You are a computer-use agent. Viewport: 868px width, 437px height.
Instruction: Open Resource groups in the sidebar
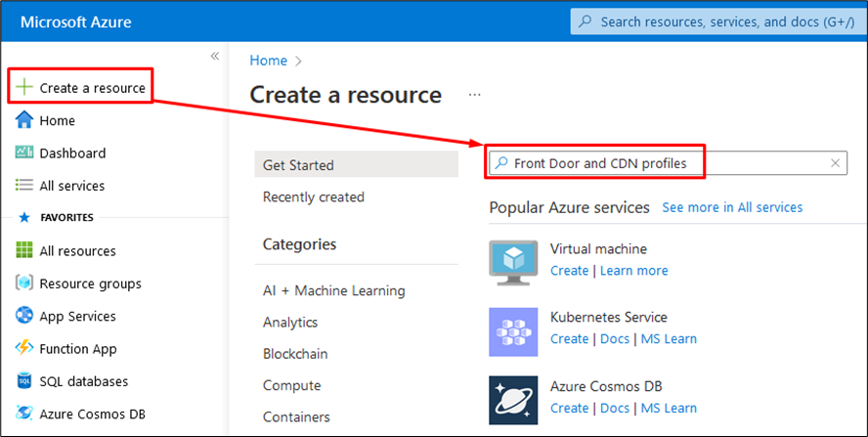point(90,284)
